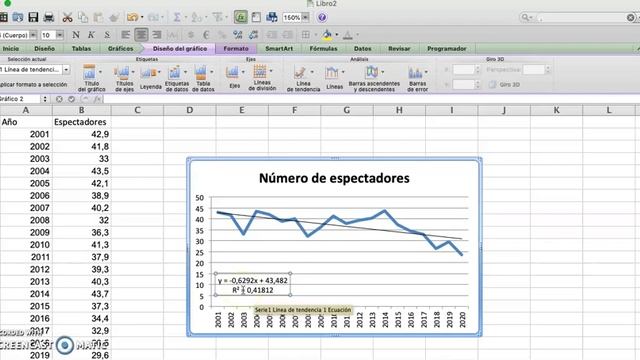Switch to the Inicio tab

tap(11, 49)
